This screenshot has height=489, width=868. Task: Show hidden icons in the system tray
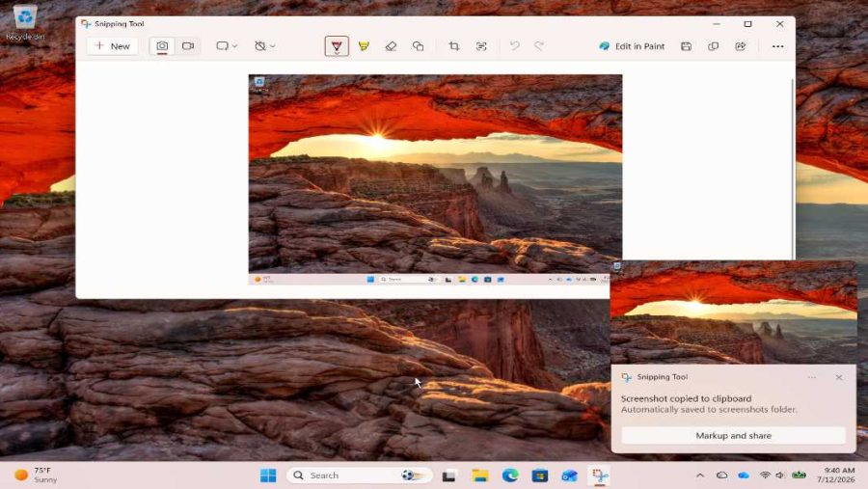point(700,475)
